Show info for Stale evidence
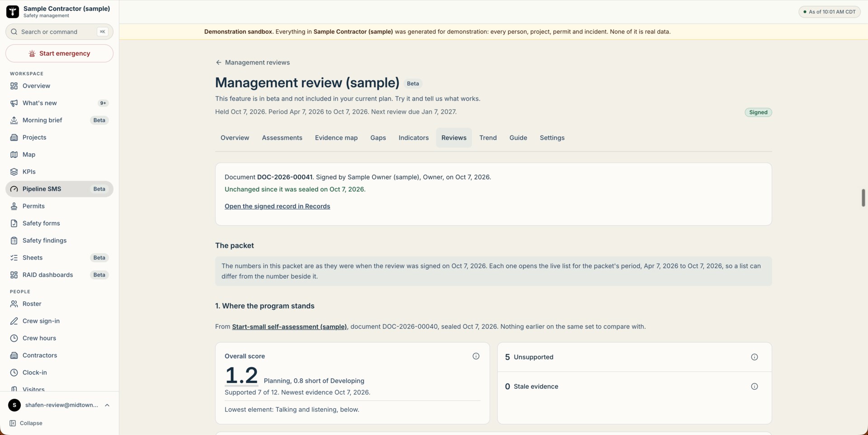Image resolution: width=868 pixels, height=435 pixels. 755,387
